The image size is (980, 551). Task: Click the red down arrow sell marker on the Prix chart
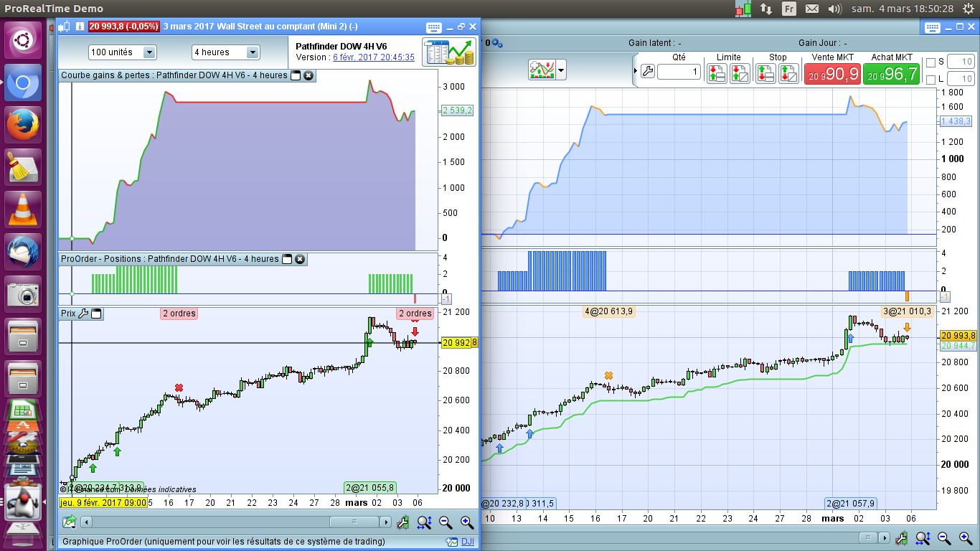coord(415,331)
